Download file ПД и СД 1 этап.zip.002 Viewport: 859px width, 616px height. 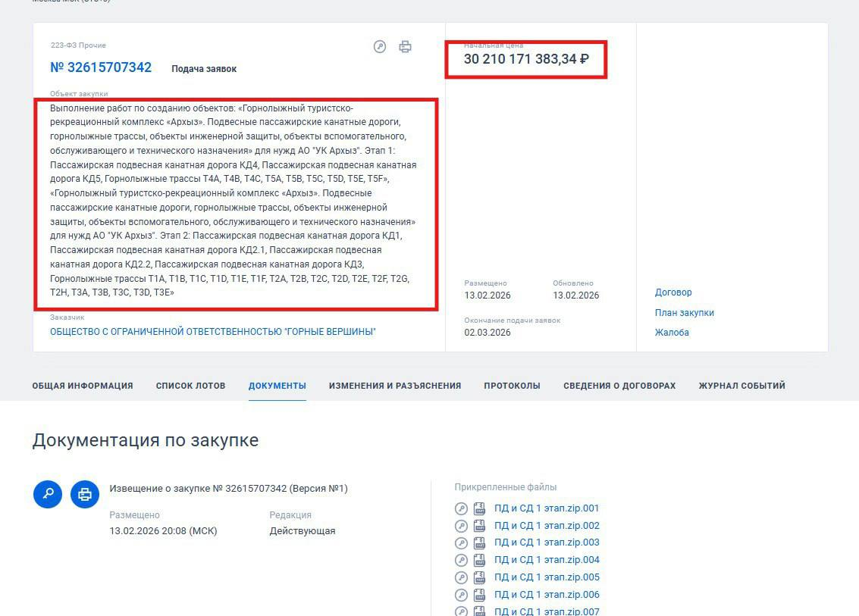[x=547, y=526]
